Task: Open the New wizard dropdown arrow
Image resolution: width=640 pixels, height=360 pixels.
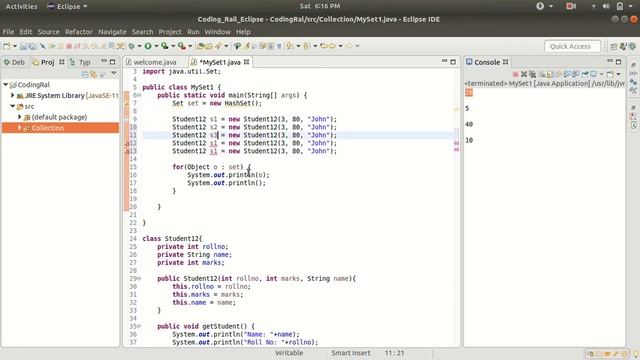Action: [15, 46]
